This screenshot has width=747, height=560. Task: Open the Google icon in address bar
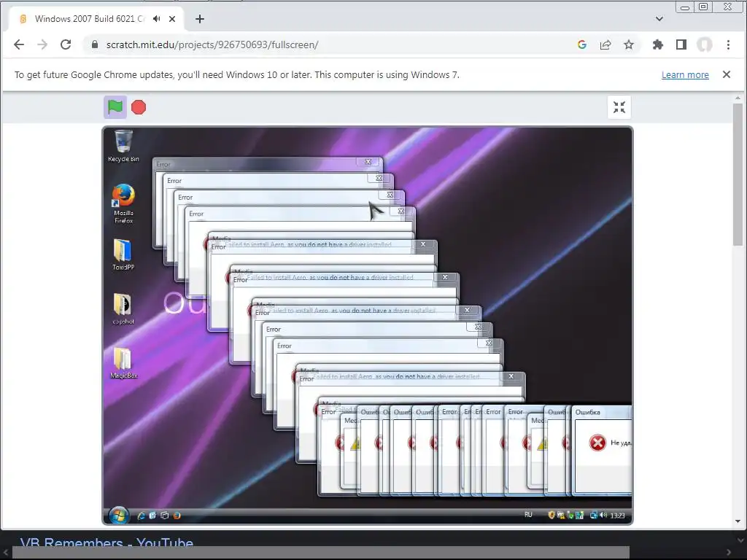[x=581, y=44]
